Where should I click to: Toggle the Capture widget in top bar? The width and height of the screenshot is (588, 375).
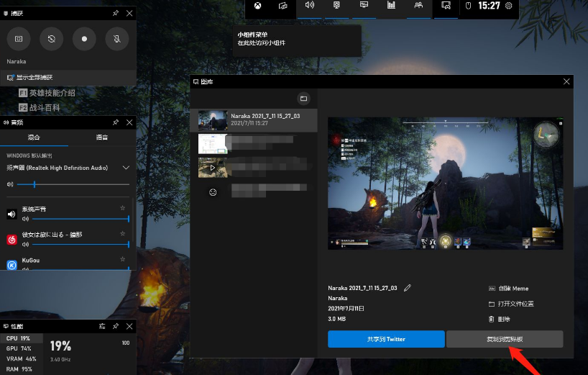(x=336, y=5)
